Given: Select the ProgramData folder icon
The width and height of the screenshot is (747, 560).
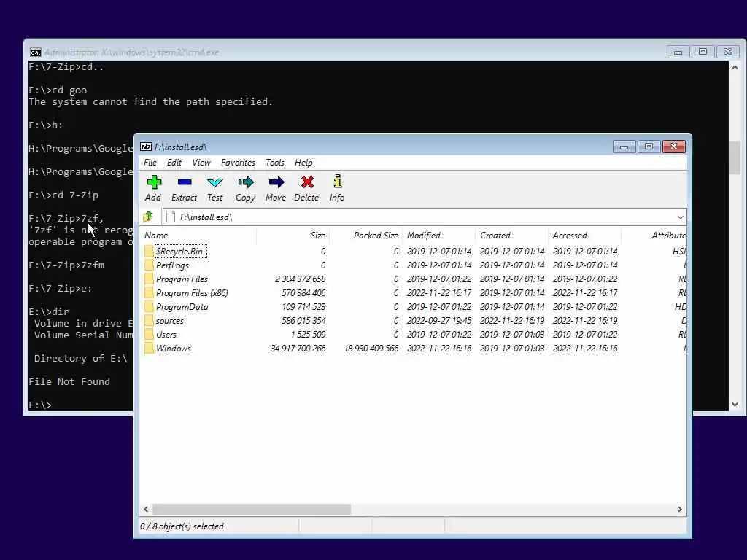Looking at the screenshot, I should [x=149, y=307].
